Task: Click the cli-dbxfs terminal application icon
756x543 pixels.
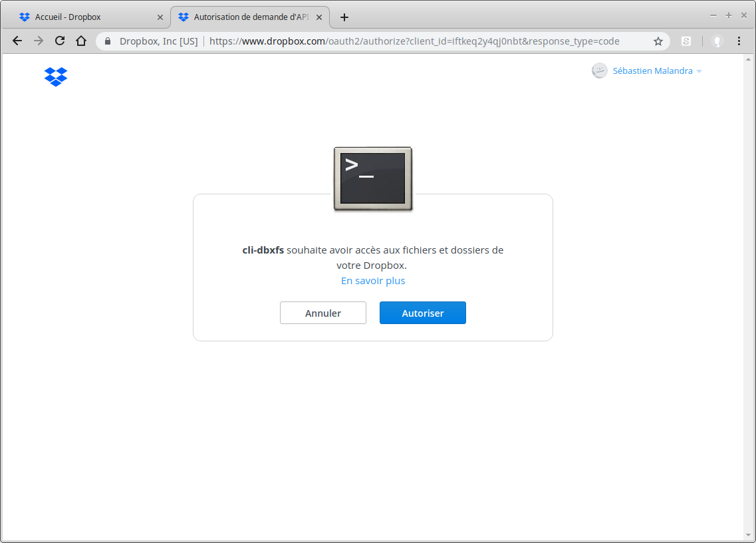Action: pyautogui.click(x=372, y=178)
